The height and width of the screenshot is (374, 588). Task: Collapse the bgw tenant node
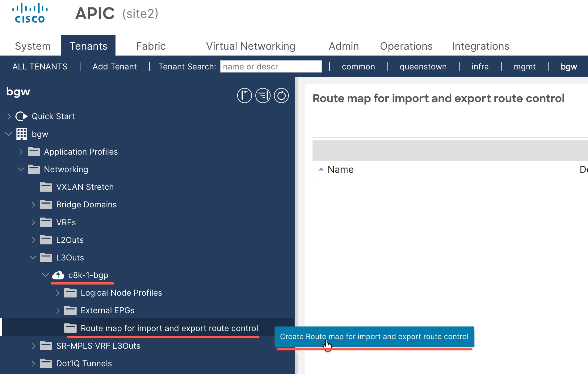pos(9,134)
